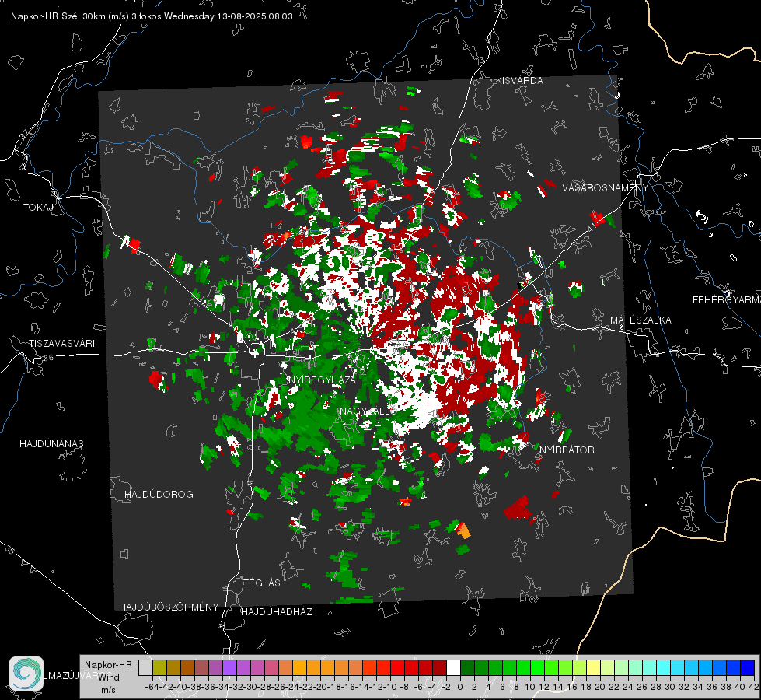This screenshot has width=761, height=700.
Task: Click the final 42 value in legend scale
Action: point(754,687)
